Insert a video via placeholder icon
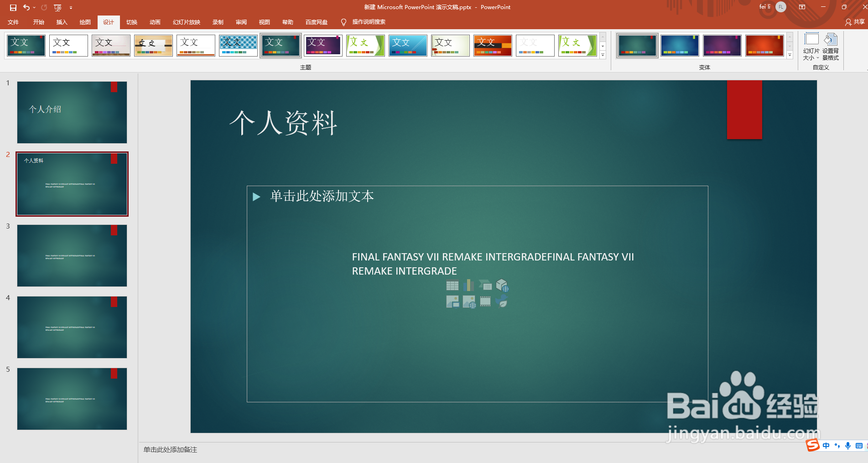Viewport: 868px width, 463px height. click(x=485, y=302)
